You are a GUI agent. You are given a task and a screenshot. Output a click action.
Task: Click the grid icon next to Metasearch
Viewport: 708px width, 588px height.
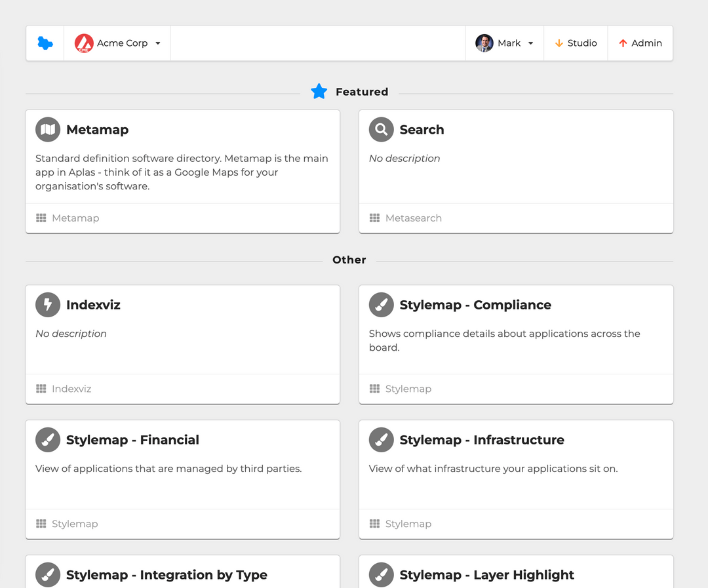(x=374, y=218)
